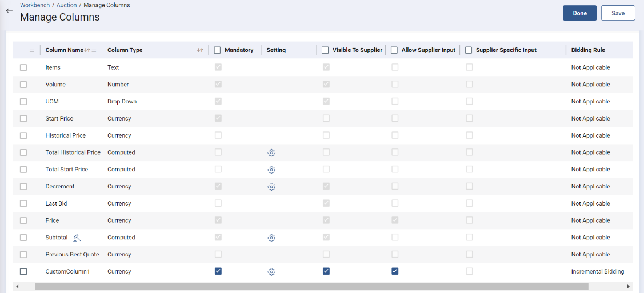Sort by Column Name using sort arrows
The image size is (644, 293).
pyautogui.click(x=87, y=50)
